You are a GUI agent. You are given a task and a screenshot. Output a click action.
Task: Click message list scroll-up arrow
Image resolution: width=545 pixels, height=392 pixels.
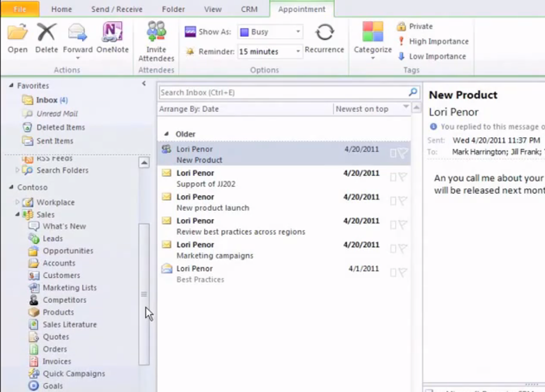pyautogui.click(x=416, y=107)
